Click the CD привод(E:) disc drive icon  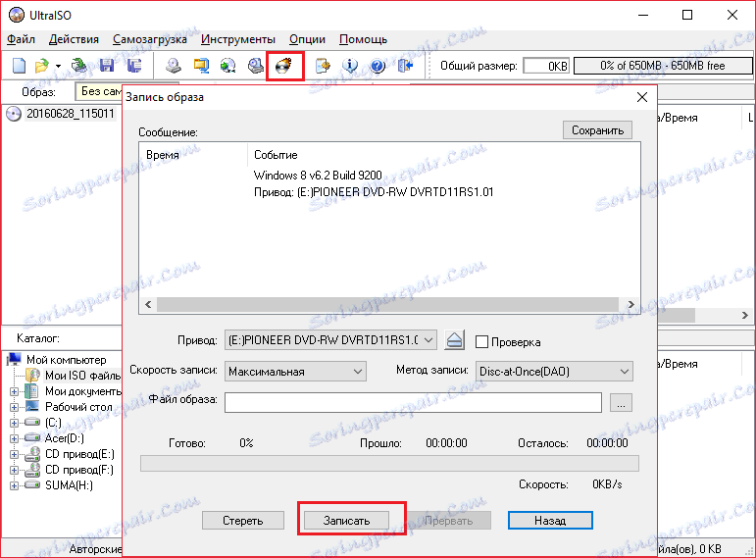pos(32,454)
